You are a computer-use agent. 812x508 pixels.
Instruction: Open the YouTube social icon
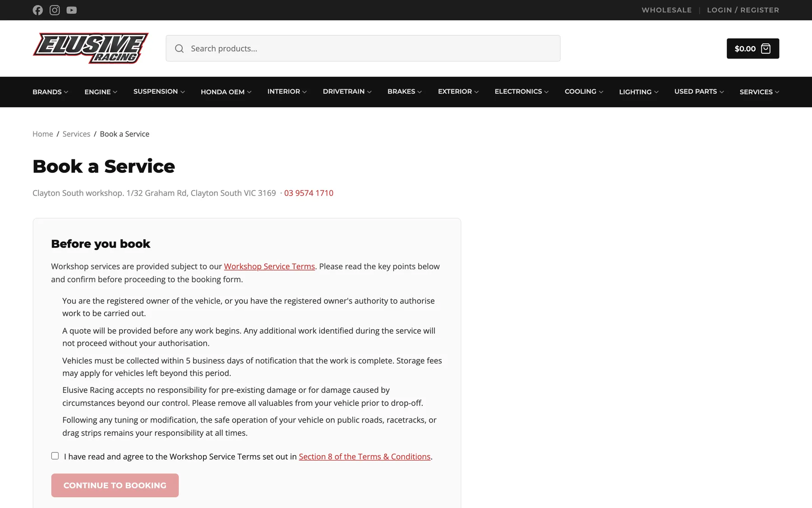click(72, 10)
